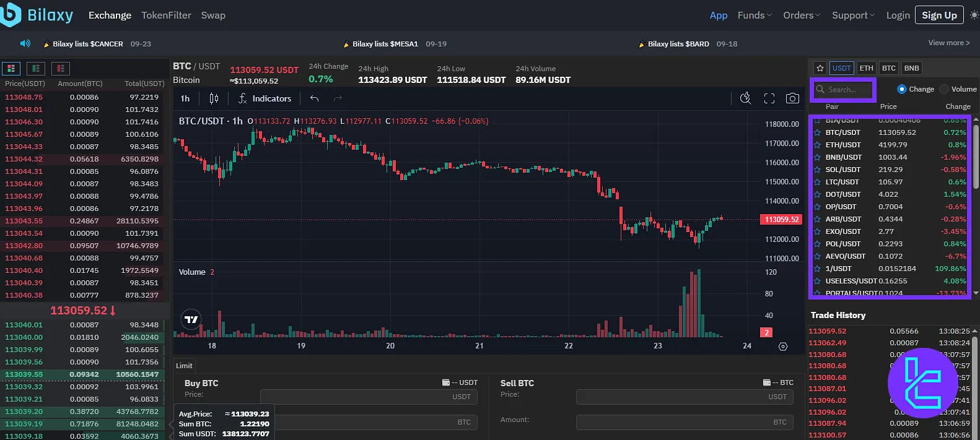Click the favorites star filter icon

click(820, 68)
